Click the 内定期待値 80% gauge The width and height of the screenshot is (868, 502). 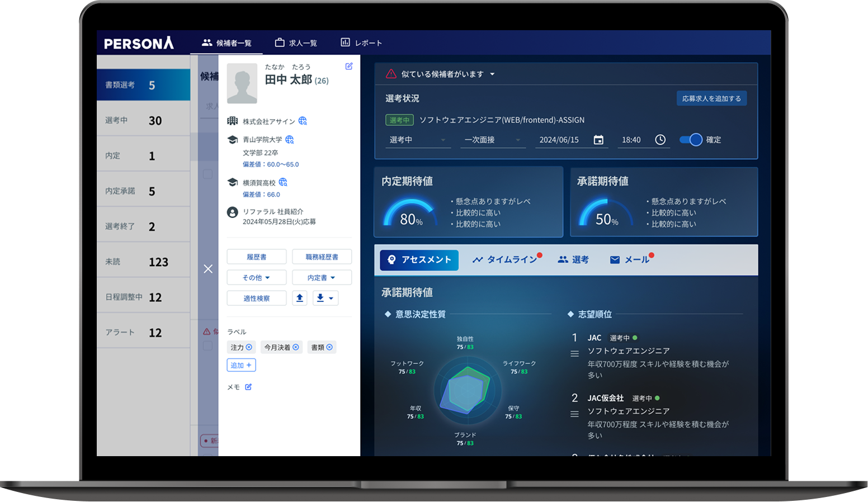pos(410,212)
